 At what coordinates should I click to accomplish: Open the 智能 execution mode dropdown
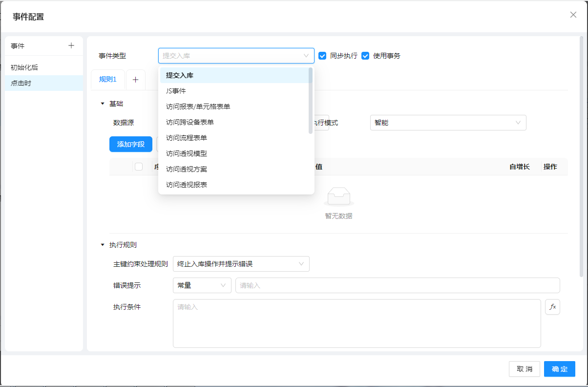(448, 123)
